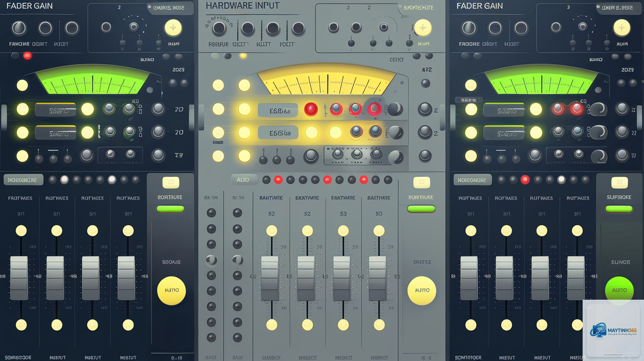The width and height of the screenshot is (644, 361).
Task: Click square button above green toggle in Hardware Input
Action: (421, 183)
